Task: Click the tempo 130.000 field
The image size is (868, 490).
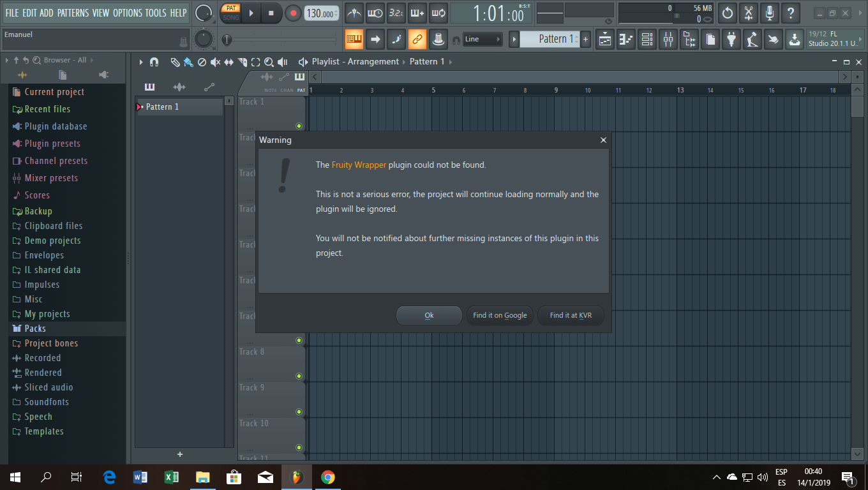Action: [x=322, y=13]
